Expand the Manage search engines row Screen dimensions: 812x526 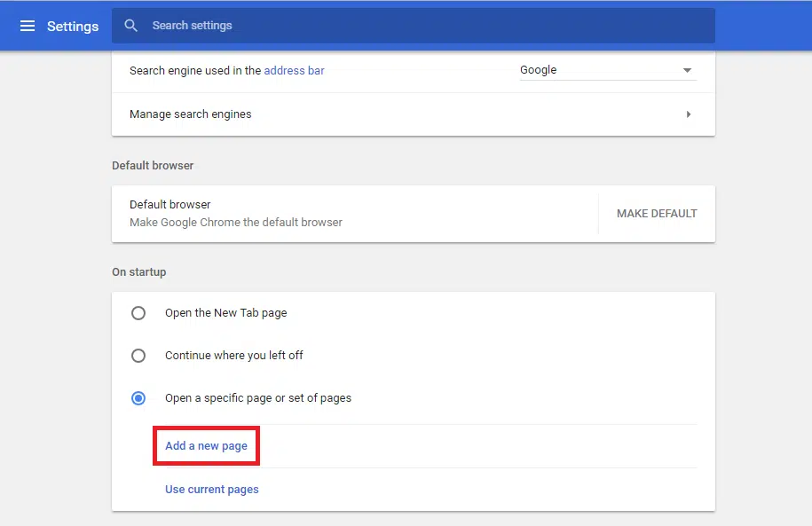[x=413, y=114]
